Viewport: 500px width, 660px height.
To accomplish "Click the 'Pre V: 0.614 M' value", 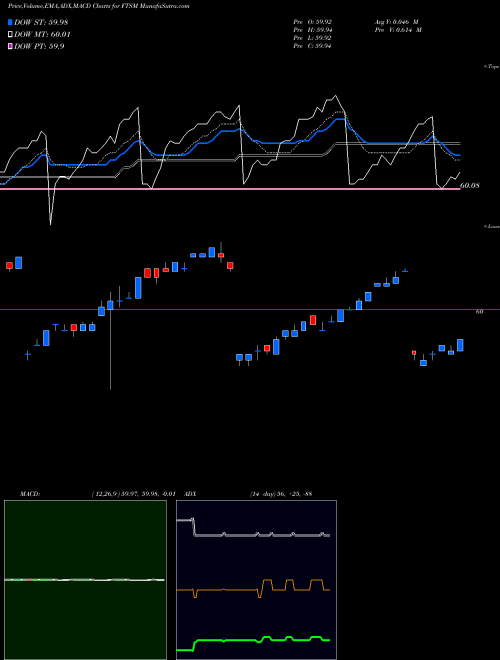I will pos(399,30).
